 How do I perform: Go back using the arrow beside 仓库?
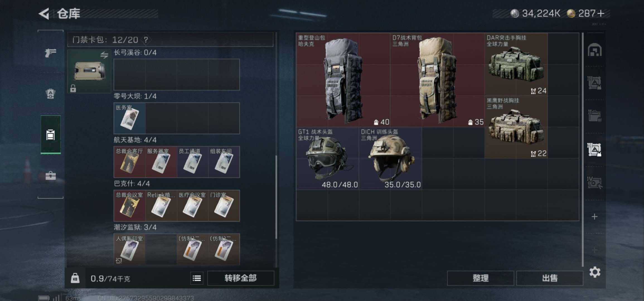tap(44, 13)
